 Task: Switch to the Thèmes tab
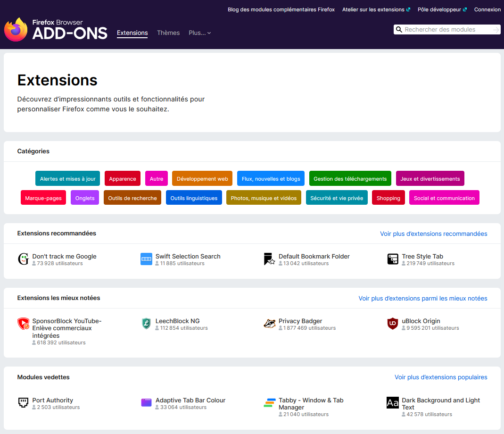[x=168, y=33]
